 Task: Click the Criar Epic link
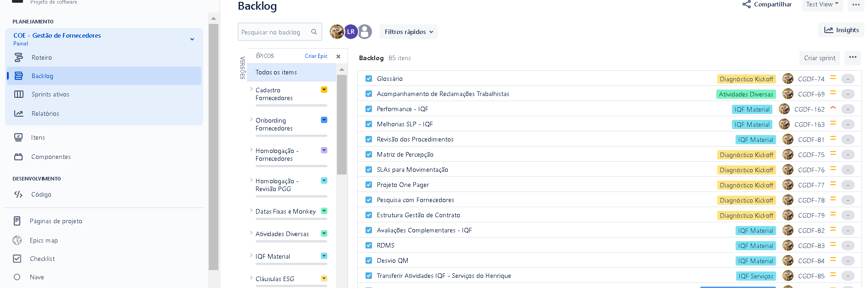(316, 56)
